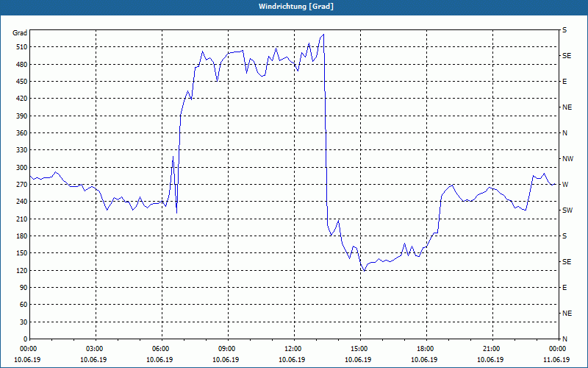This screenshot has height=368, width=588.
Task: Select the "E" compass label level with 90
Action: pos(564,288)
